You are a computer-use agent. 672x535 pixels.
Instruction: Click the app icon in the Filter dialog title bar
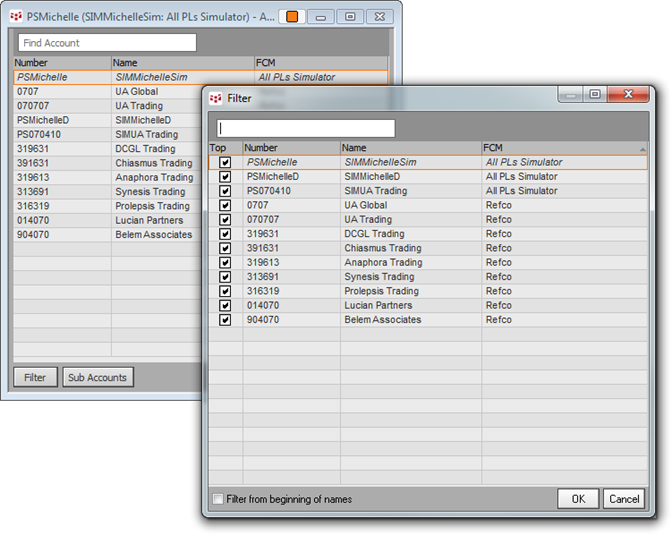click(215, 99)
